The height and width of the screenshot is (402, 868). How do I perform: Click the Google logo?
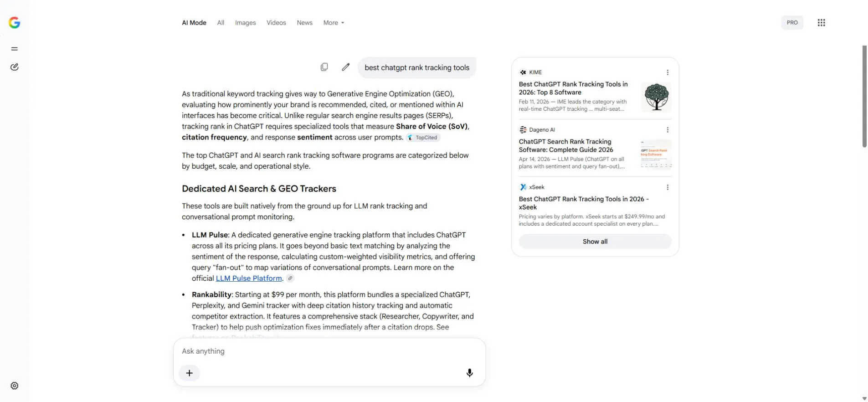pyautogui.click(x=15, y=23)
